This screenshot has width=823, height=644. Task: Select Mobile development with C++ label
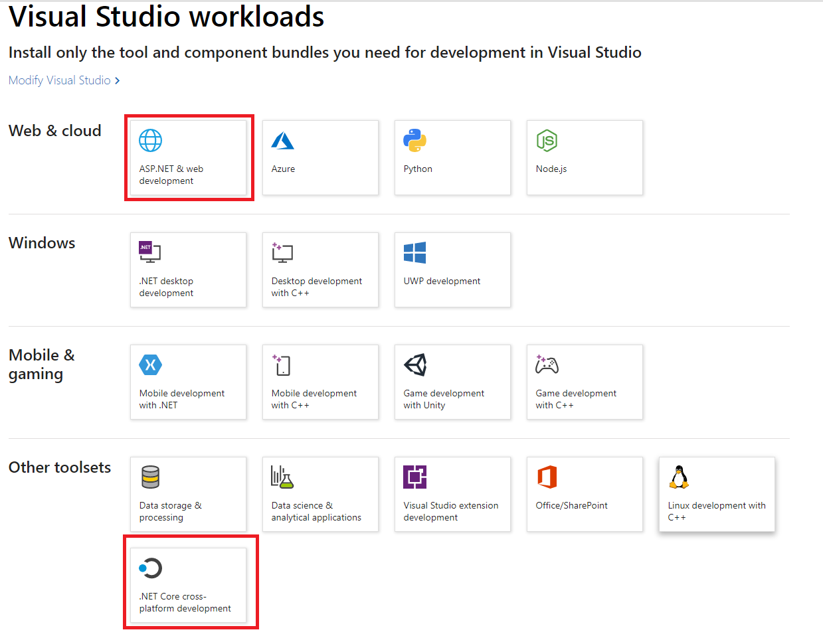pyautogui.click(x=314, y=399)
